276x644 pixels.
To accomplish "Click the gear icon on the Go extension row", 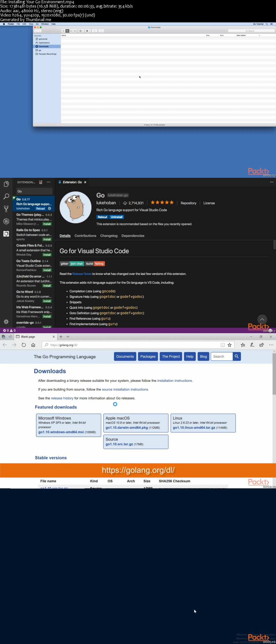I will [50, 209].
